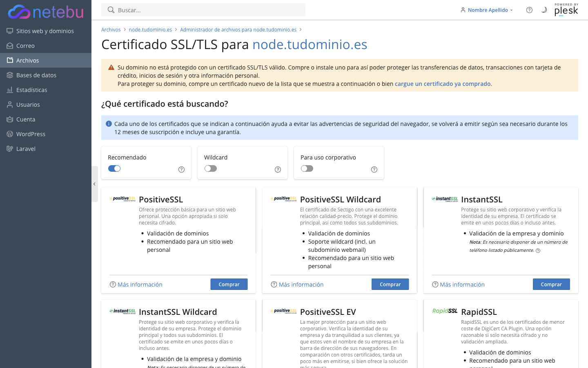
Task: Click the RapidSSL card title
Action: (x=479, y=312)
